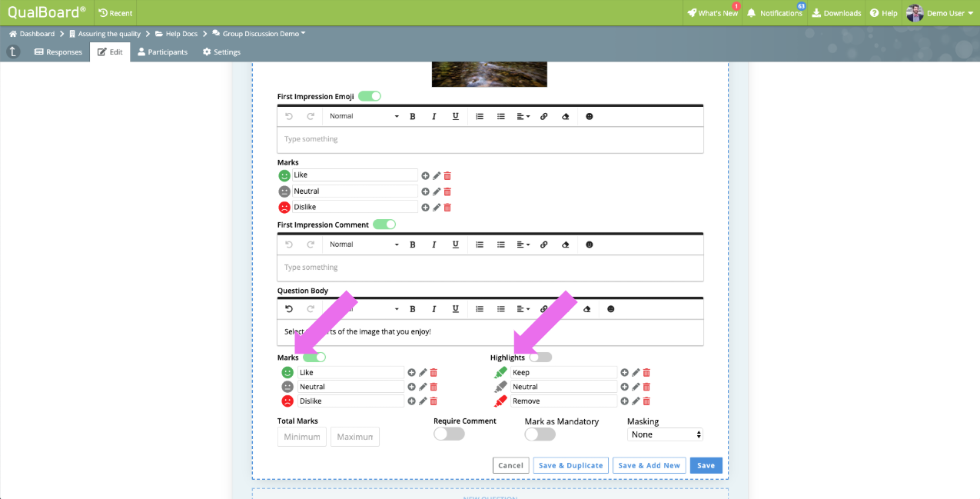Open Normal style dropdown in Emoji editor

coord(364,116)
